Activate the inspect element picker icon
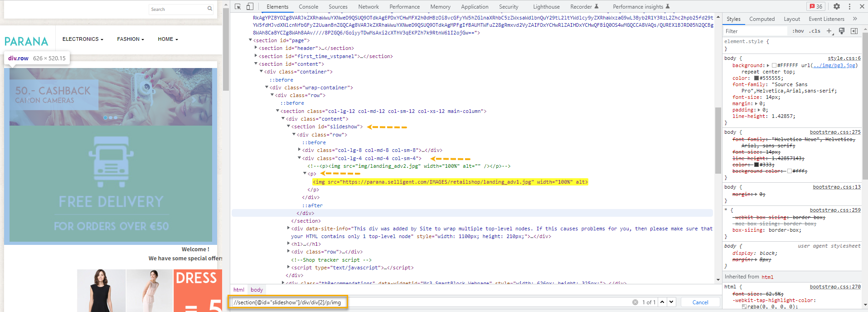The width and height of the screenshot is (868, 312). pyautogui.click(x=238, y=6)
